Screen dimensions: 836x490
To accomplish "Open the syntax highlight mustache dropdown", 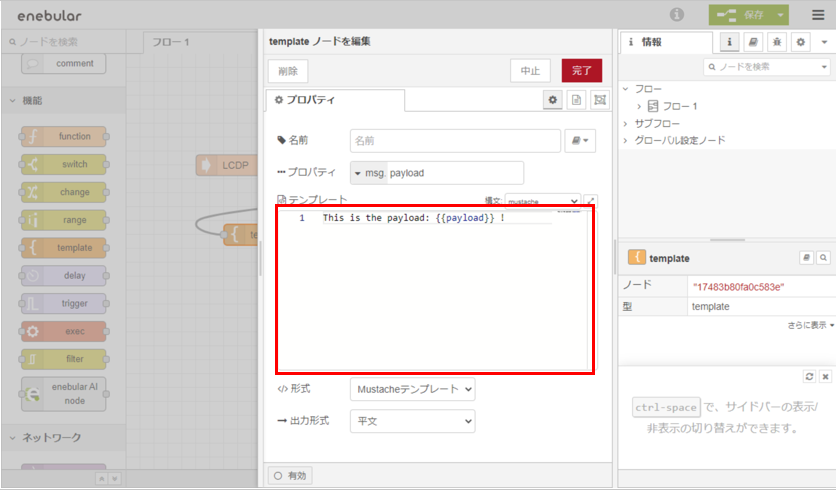I will coord(543,201).
